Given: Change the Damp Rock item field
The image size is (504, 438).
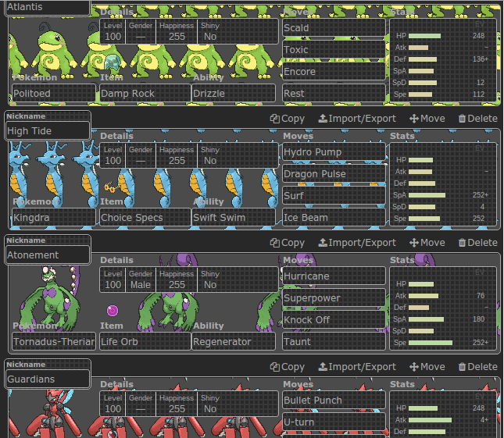Looking at the screenshot, I should 145,93.
